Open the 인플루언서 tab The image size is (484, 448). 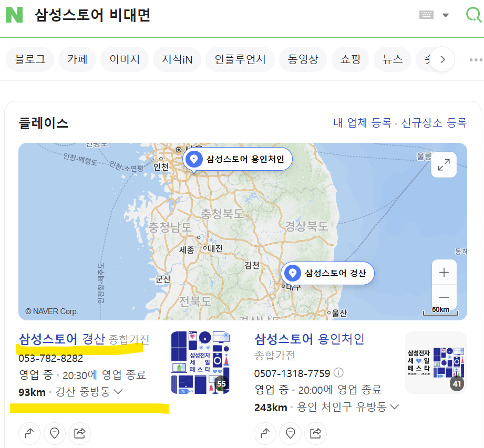pos(240,59)
